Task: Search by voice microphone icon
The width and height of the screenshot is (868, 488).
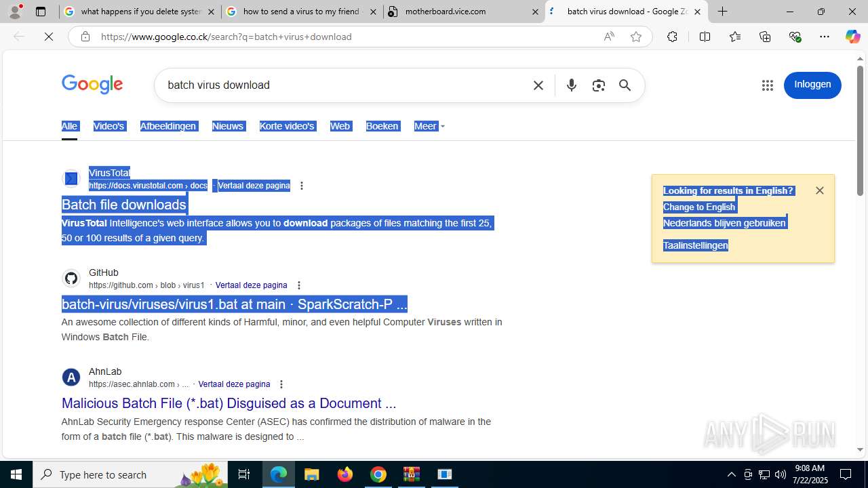Action: (572, 85)
